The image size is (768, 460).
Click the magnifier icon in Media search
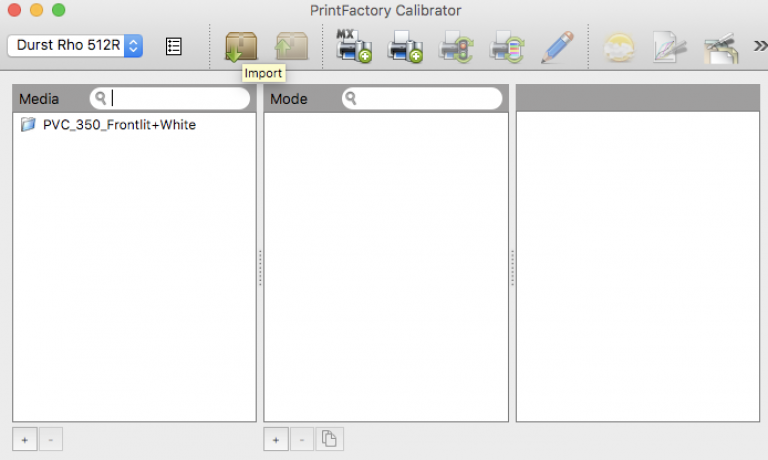(x=100, y=98)
